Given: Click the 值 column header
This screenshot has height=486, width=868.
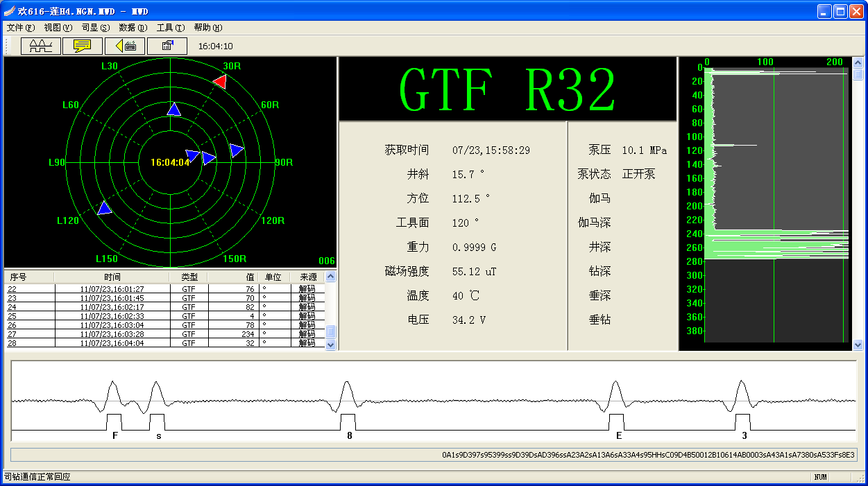Looking at the screenshot, I should click(x=234, y=277).
